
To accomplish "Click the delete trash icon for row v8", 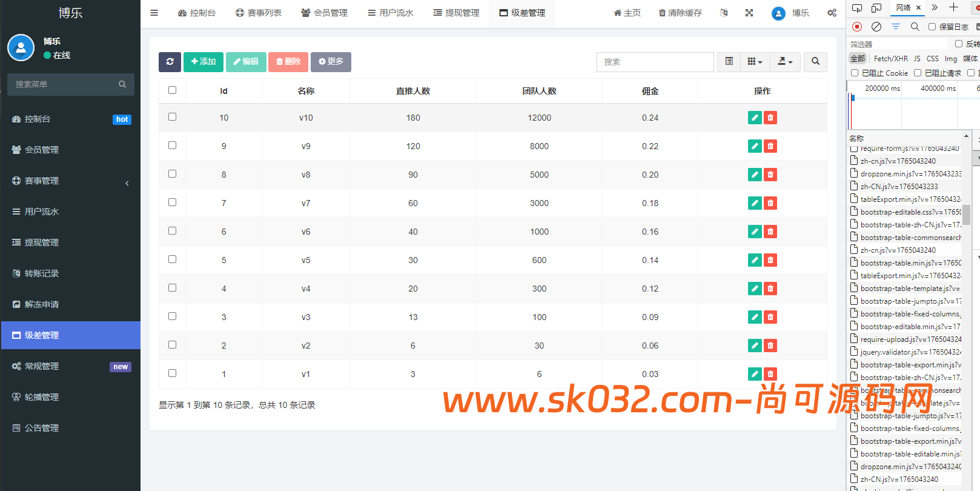I will [x=770, y=175].
